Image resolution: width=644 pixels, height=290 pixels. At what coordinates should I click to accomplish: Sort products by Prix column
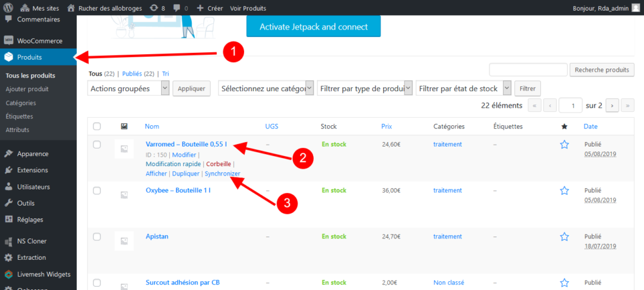(387, 126)
